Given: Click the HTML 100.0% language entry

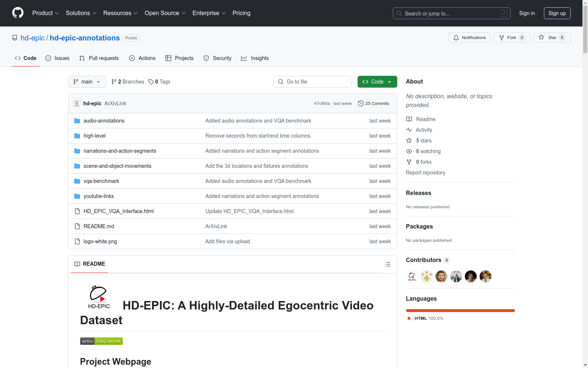Looking at the screenshot, I should point(425,318).
